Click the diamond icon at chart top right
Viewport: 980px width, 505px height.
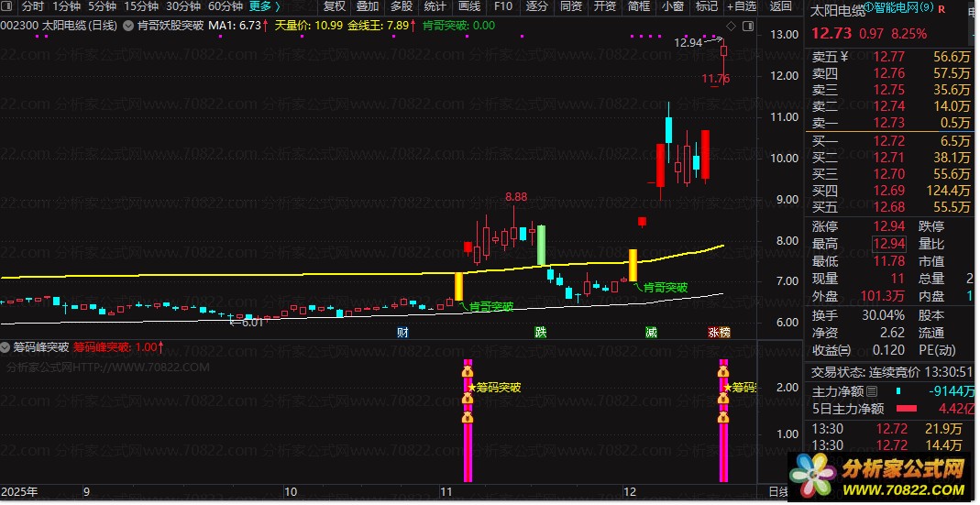(x=731, y=26)
